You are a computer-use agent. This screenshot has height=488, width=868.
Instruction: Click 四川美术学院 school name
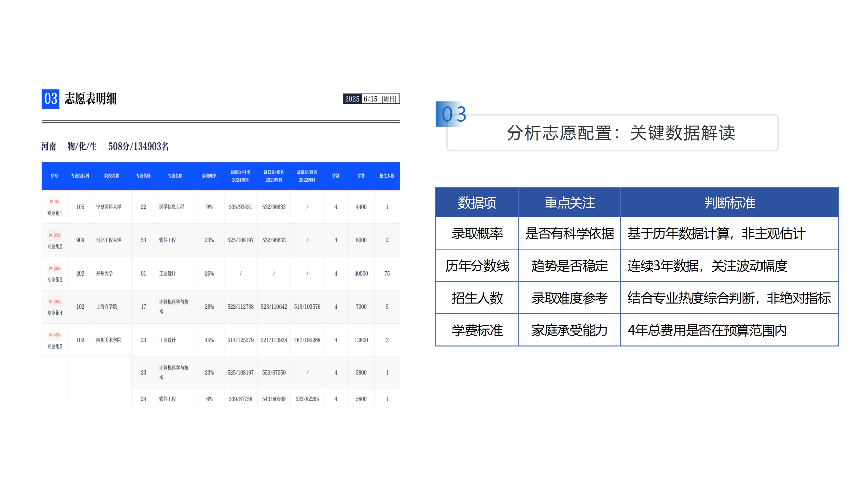[108, 340]
